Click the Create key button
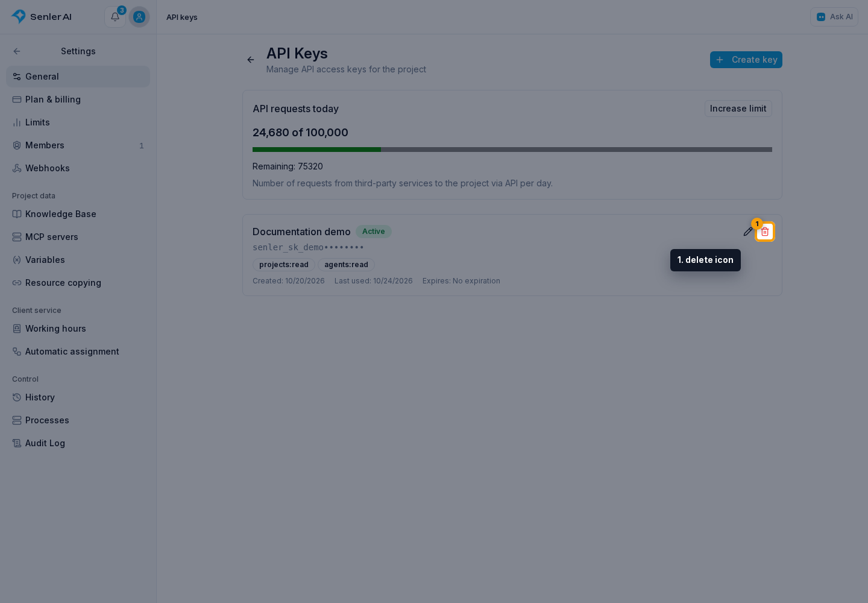The width and height of the screenshot is (868, 603). pos(746,60)
